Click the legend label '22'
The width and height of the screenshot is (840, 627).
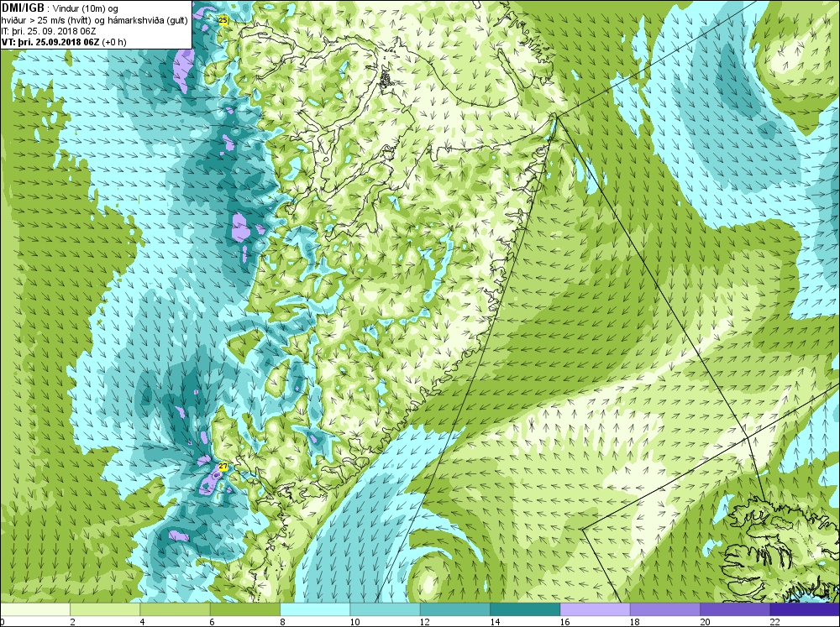click(775, 622)
